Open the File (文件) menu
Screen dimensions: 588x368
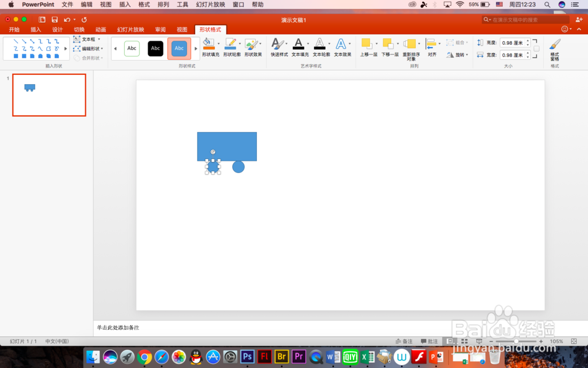click(x=68, y=5)
